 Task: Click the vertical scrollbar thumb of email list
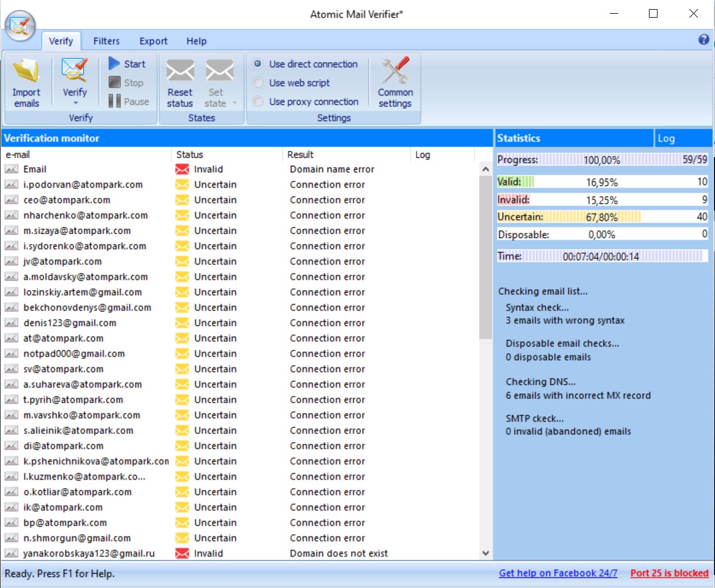pos(486,258)
